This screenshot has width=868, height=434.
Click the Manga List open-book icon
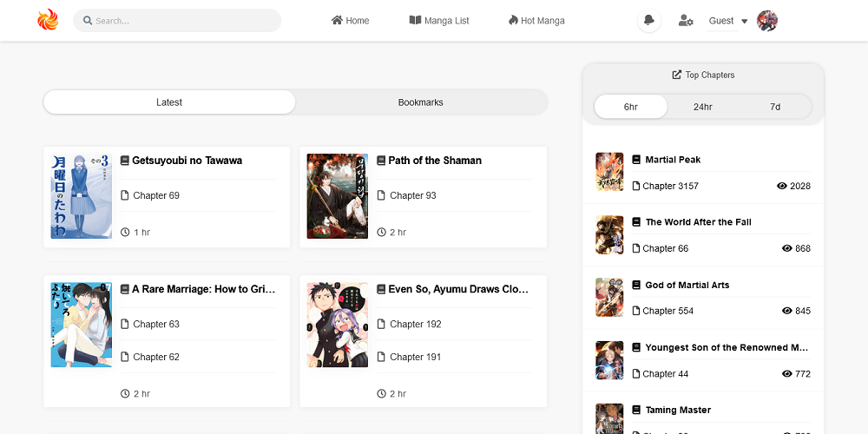pyautogui.click(x=415, y=20)
